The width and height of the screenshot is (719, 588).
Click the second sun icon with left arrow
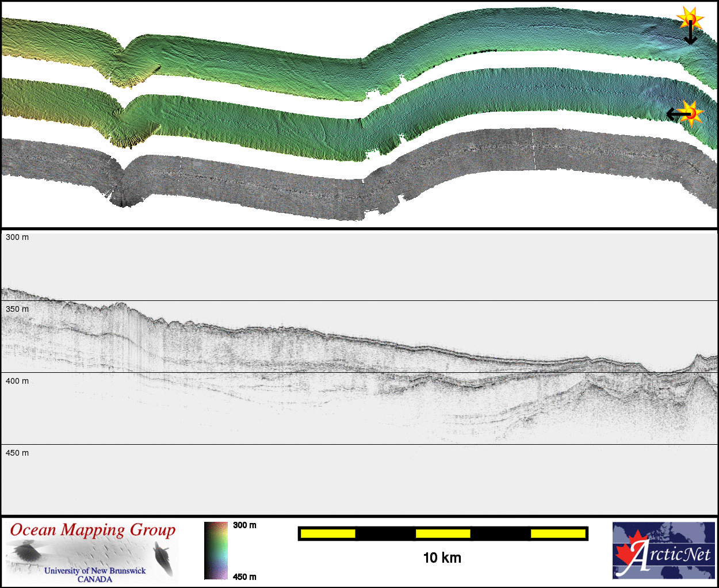point(692,112)
